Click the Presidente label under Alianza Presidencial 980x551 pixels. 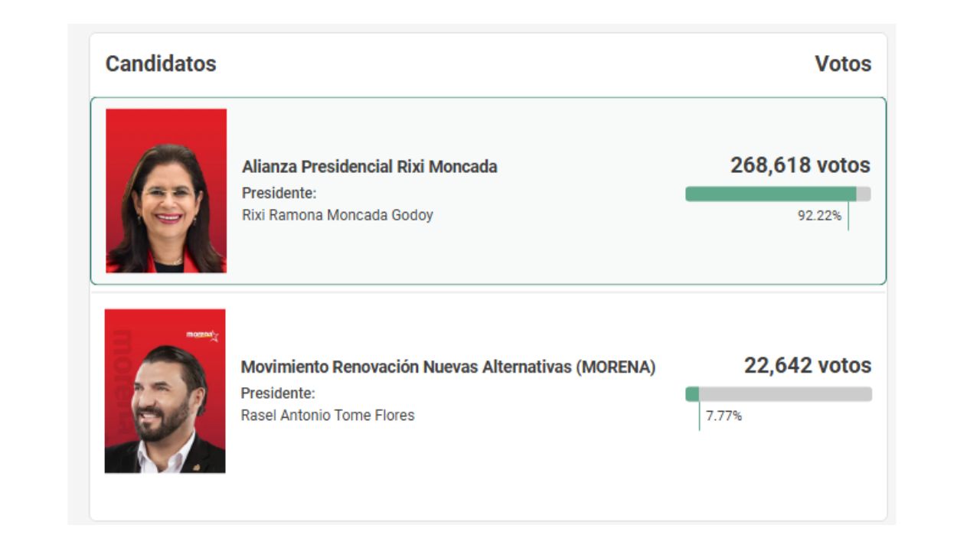point(279,193)
